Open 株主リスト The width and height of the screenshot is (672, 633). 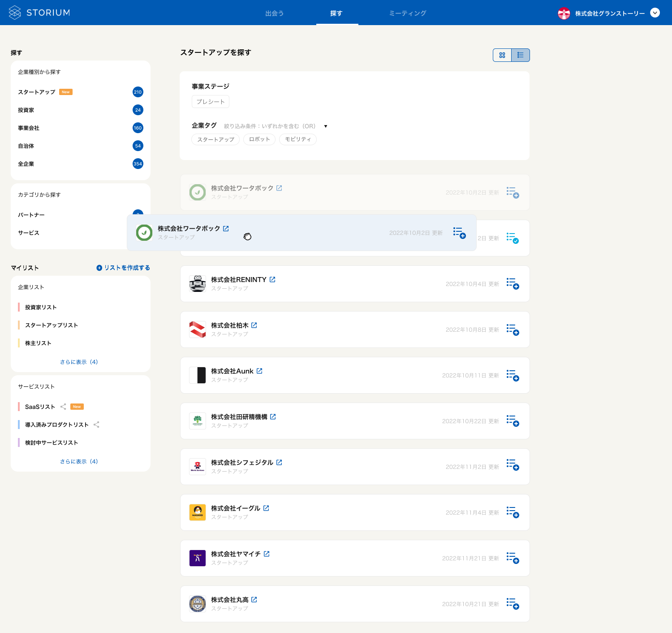(x=38, y=343)
